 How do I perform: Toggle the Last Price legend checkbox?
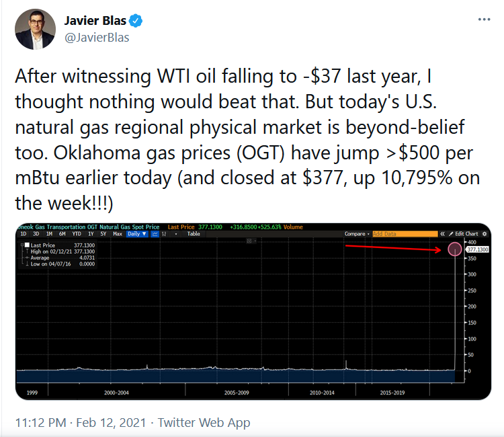[27, 245]
